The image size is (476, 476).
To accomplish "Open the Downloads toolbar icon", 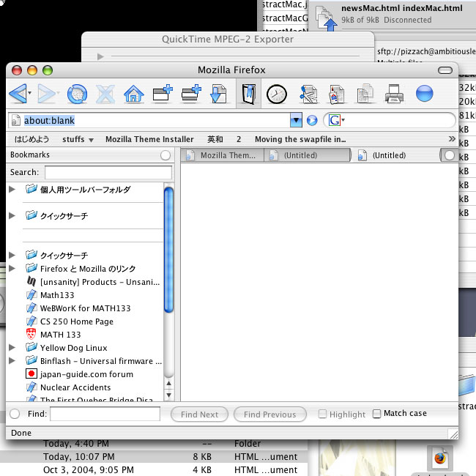I will point(218,94).
